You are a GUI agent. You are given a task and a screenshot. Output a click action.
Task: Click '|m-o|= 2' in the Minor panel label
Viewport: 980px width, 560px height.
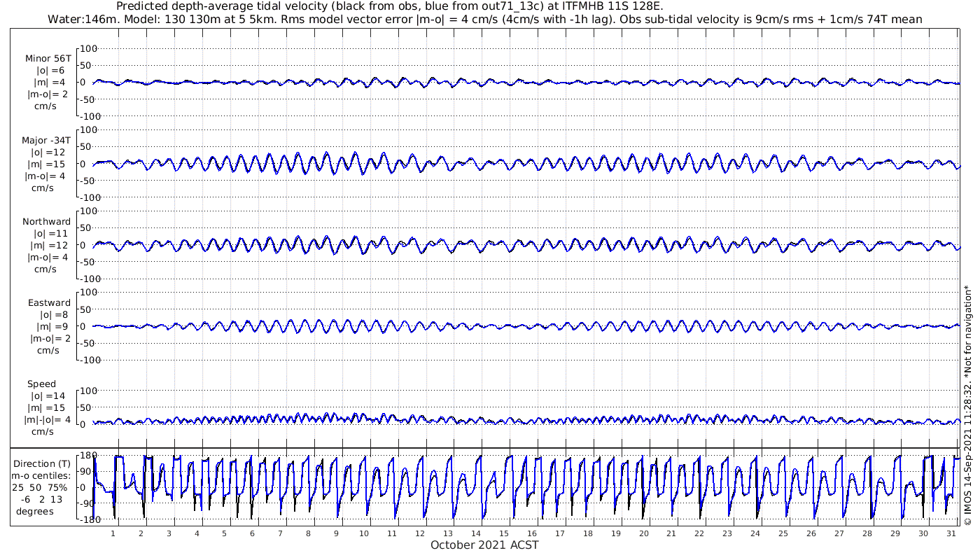pyautogui.click(x=48, y=94)
